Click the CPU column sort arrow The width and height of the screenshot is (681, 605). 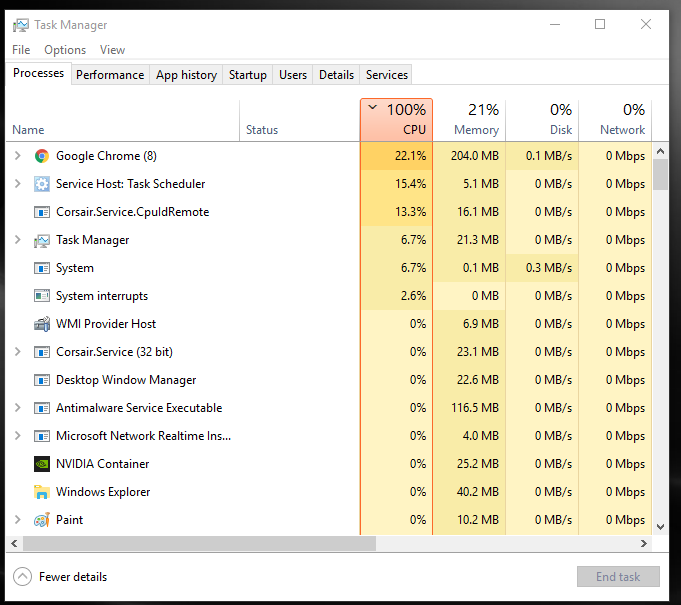tap(373, 107)
